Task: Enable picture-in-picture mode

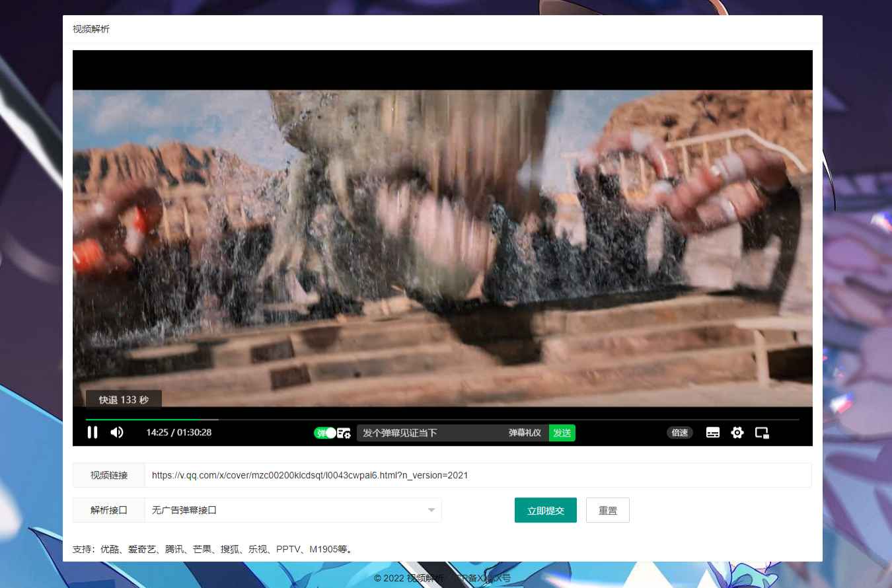Action: [762, 433]
